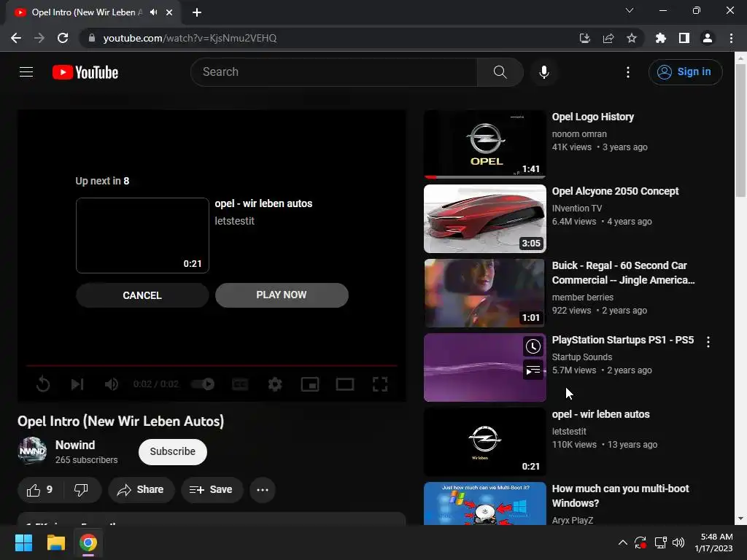The image size is (747, 560).
Task: Add PlayStation Startups video to queue
Action: pos(533,370)
